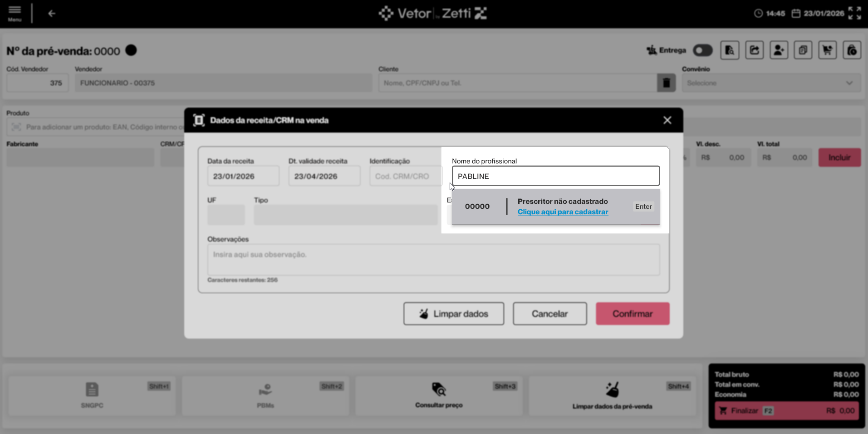Click the SNGPC document icon
Image resolution: width=868 pixels, height=434 pixels.
(92, 389)
